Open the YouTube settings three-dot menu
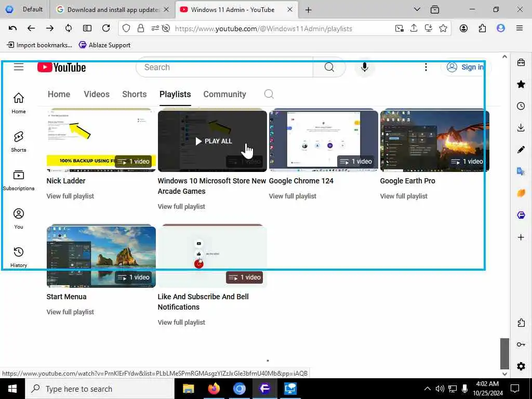Screen dimensions: 532x399 click(x=426, y=67)
